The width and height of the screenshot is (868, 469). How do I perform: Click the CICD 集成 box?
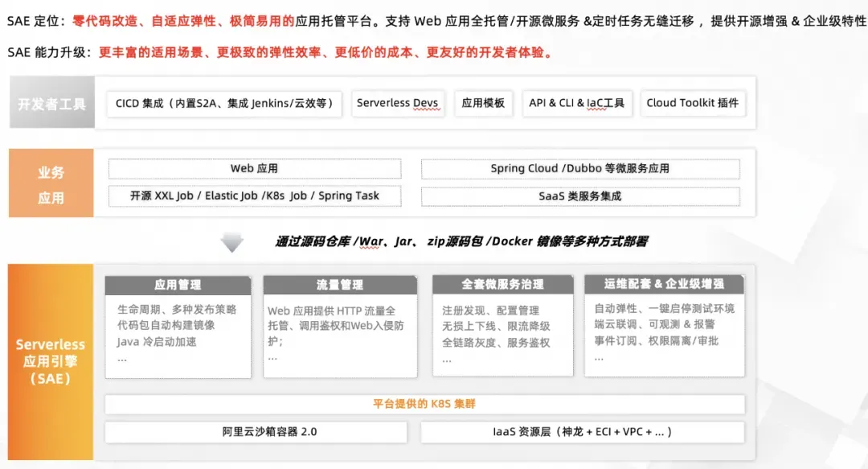point(224,103)
